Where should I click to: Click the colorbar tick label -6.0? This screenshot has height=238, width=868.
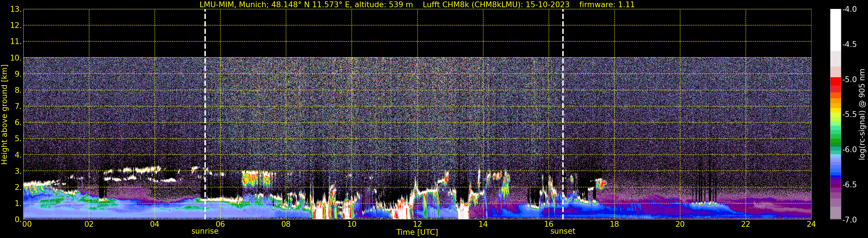(x=849, y=150)
